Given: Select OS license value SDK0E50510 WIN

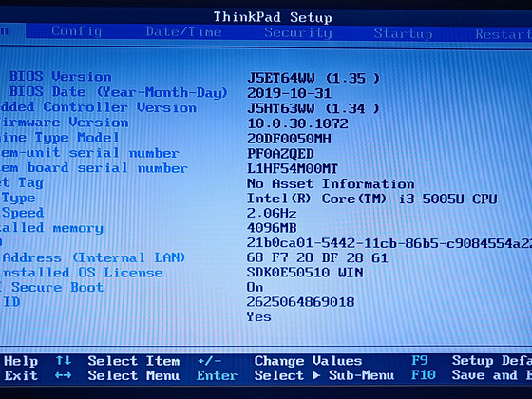Looking at the screenshot, I should pyautogui.click(x=305, y=273).
